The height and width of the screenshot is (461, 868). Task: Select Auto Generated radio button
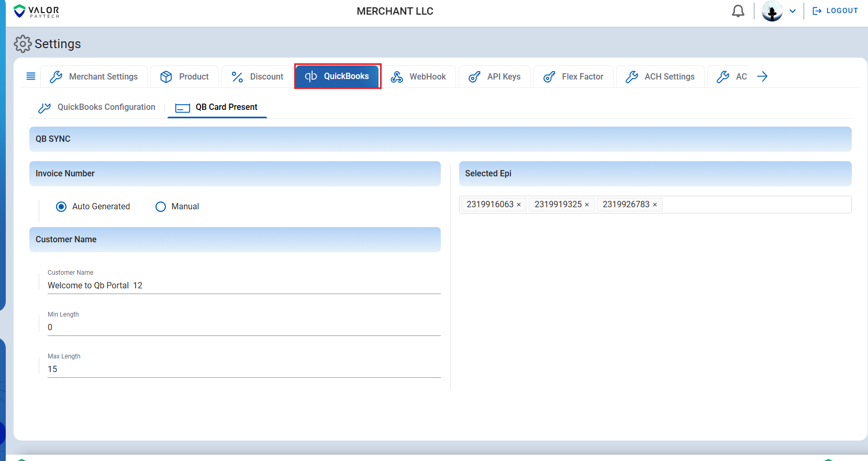(61, 207)
